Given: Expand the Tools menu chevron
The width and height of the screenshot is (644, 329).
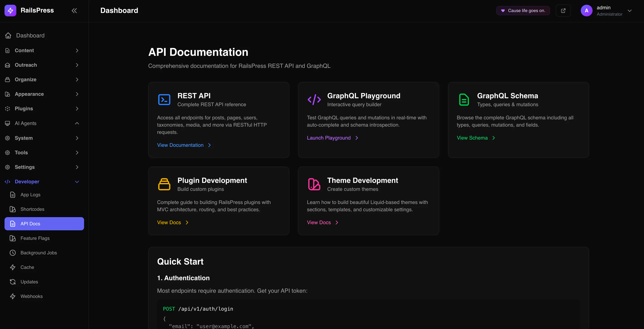Looking at the screenshot, I should coord(77,153).
